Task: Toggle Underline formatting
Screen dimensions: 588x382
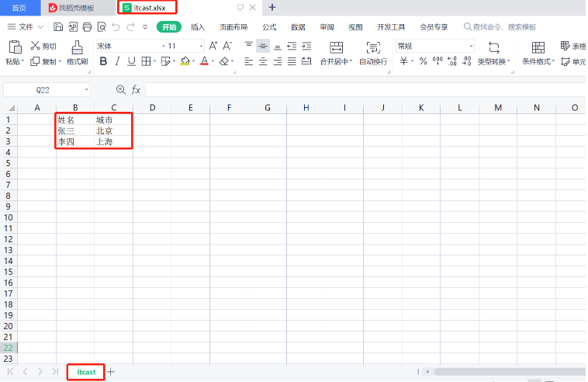Action: point(131,61)
